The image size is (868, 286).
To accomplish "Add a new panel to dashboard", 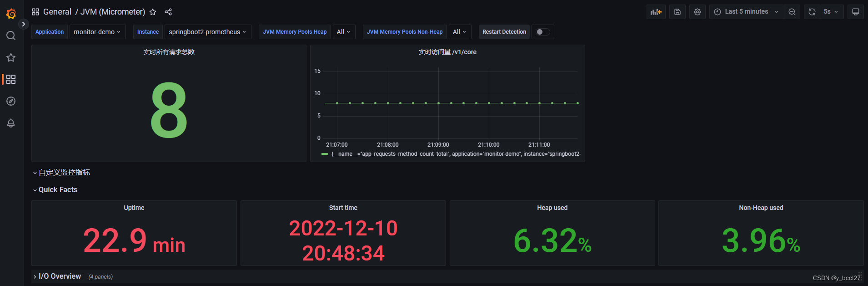I will click(656, 12).
